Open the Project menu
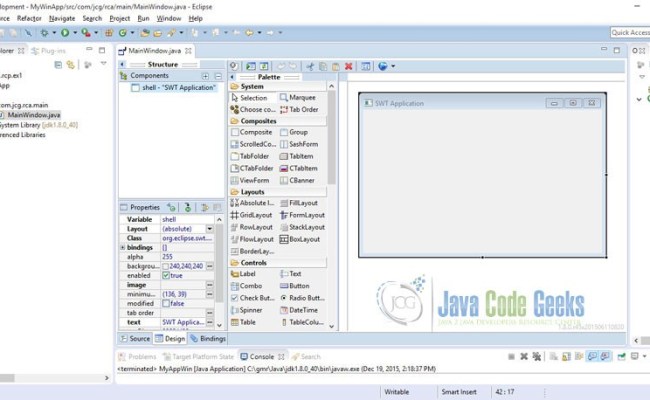 [119, 18]
